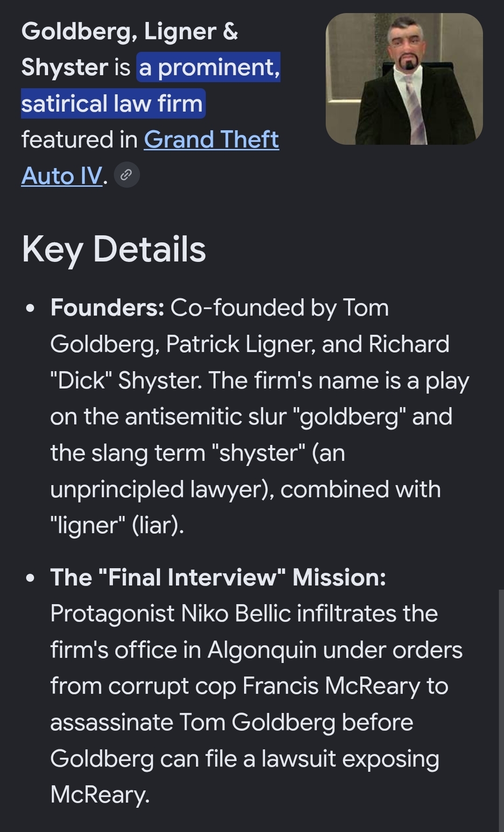Tap the suited character thumbnail image
This screenshot has width=504, height=832.
404,79
